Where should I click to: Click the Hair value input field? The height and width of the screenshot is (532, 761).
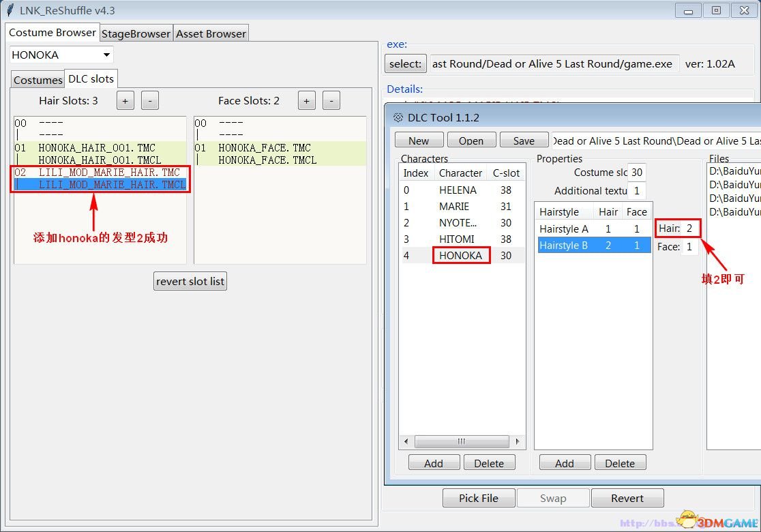(x=689, y=228)
